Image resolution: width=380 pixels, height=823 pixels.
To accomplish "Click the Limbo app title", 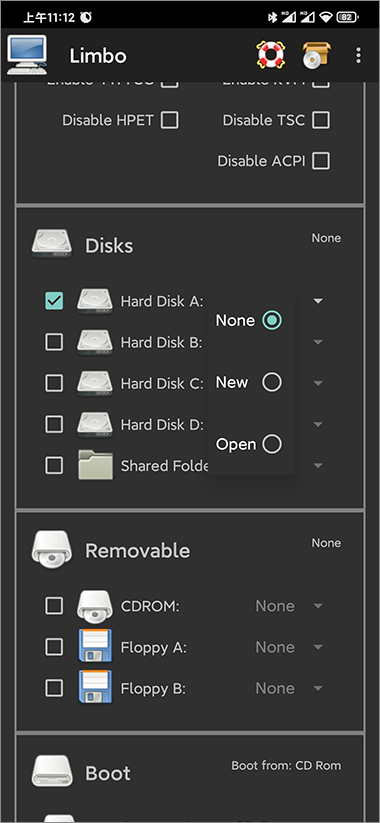I will (98, 56).
